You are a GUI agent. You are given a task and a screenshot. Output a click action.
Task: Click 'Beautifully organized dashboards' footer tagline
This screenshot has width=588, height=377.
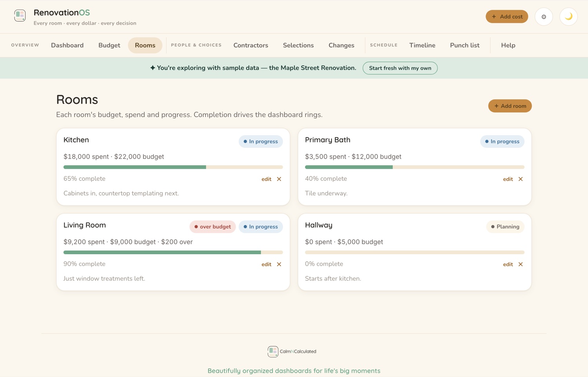tap(294, 371)
